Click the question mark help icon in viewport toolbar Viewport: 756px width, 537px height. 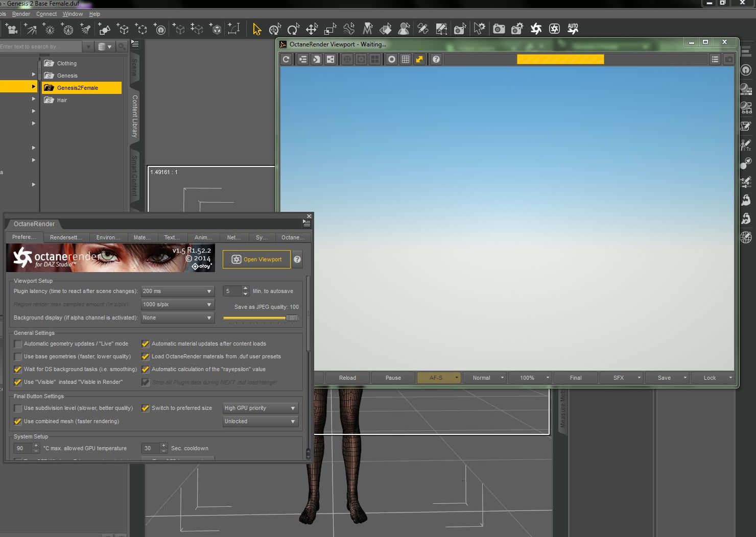click(436, 59)
